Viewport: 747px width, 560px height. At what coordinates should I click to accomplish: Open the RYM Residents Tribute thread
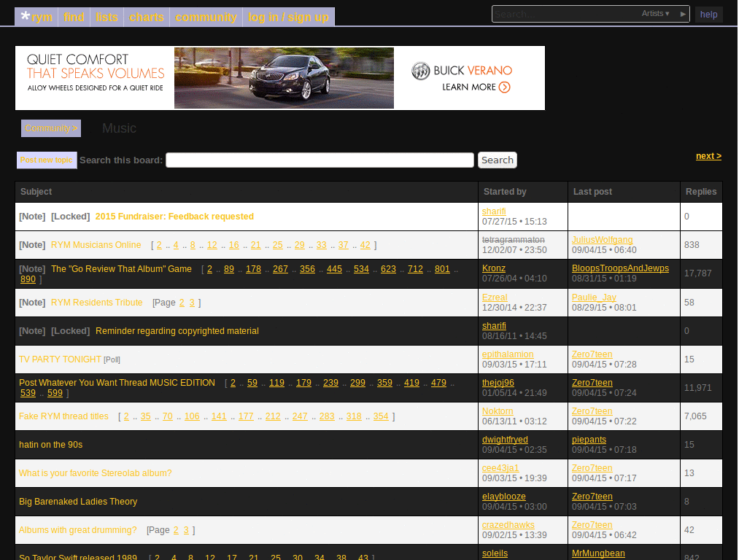point(96,303)
